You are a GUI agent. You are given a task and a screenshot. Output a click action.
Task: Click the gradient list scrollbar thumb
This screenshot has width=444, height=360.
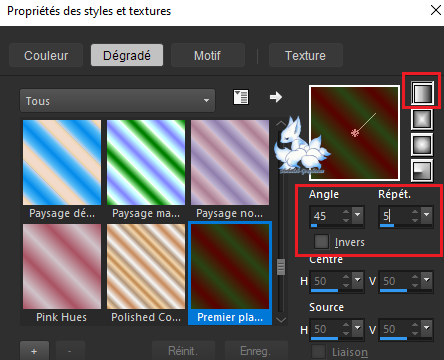click(281, 267)
